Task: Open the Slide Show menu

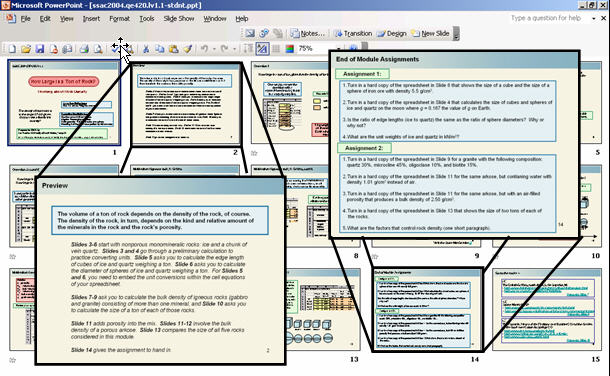Action: (179, 19)
